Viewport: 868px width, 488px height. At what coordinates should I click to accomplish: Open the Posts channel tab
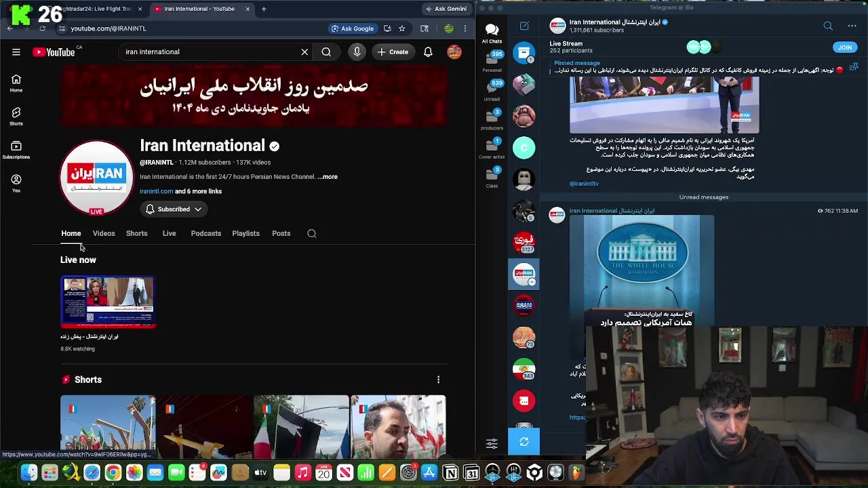281,234
